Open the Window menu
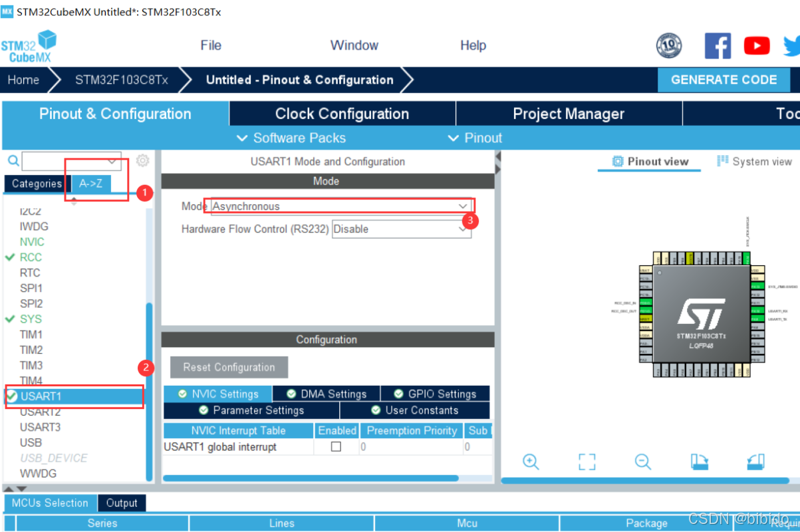 pyautogui.click(x=354, y=45)
